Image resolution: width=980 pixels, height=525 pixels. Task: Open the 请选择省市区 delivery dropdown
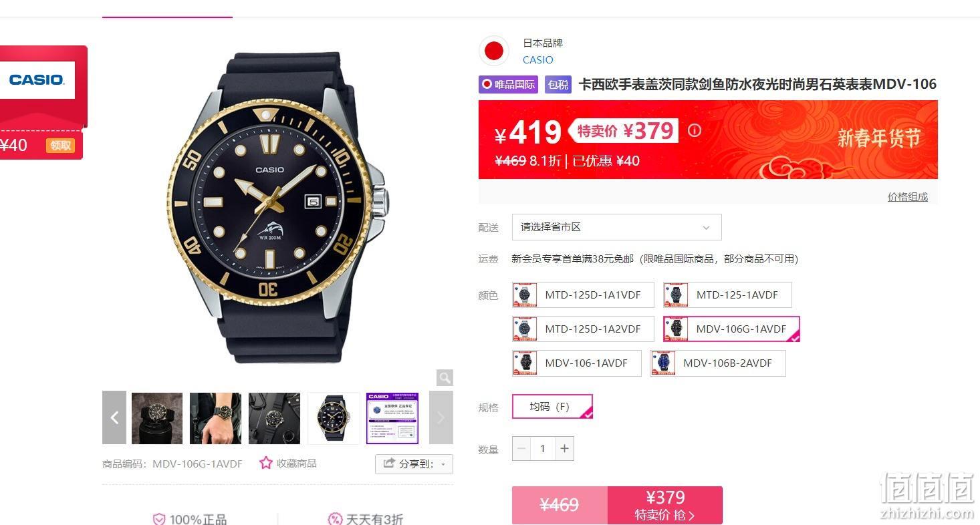coord(616,227)
